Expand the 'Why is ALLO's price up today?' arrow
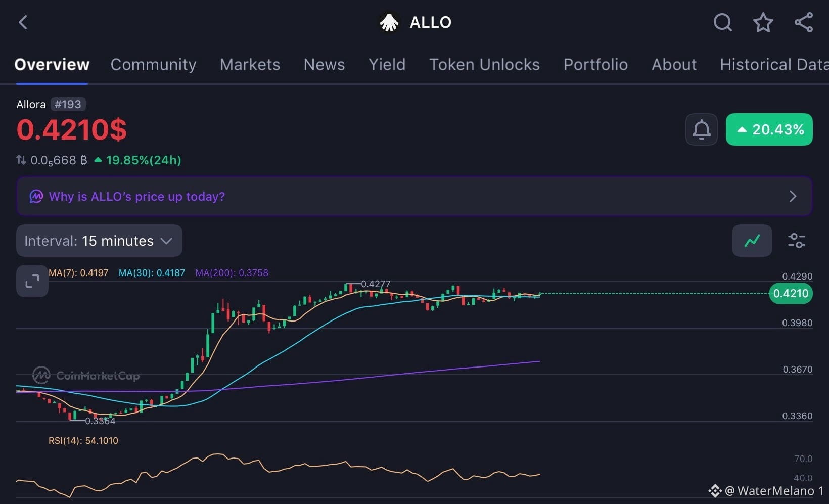This screenshot has width=829, height=504. pyautogui.click(x=793, y=196)
